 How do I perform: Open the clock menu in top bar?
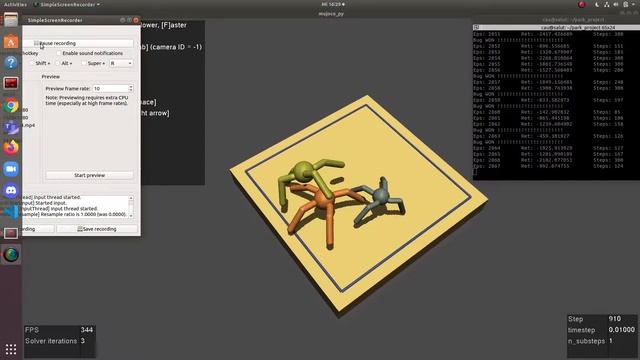[x=333, y=4]
